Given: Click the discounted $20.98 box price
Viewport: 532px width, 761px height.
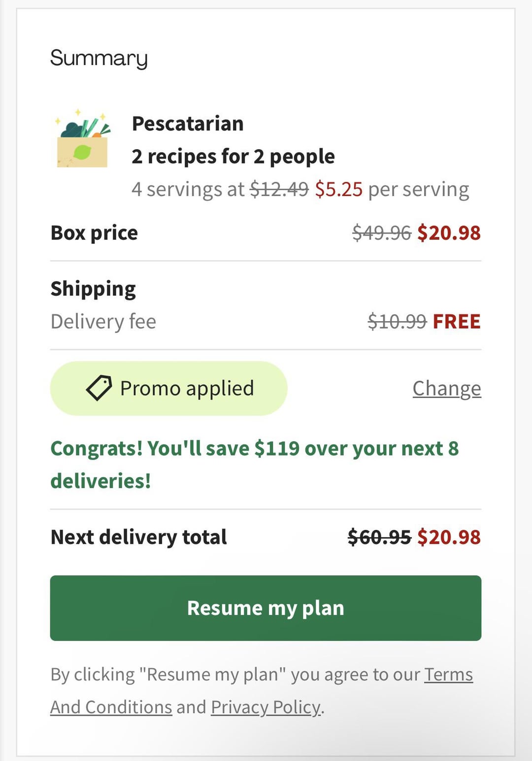Looking at the screenshot, I should (x=448, y=233).
